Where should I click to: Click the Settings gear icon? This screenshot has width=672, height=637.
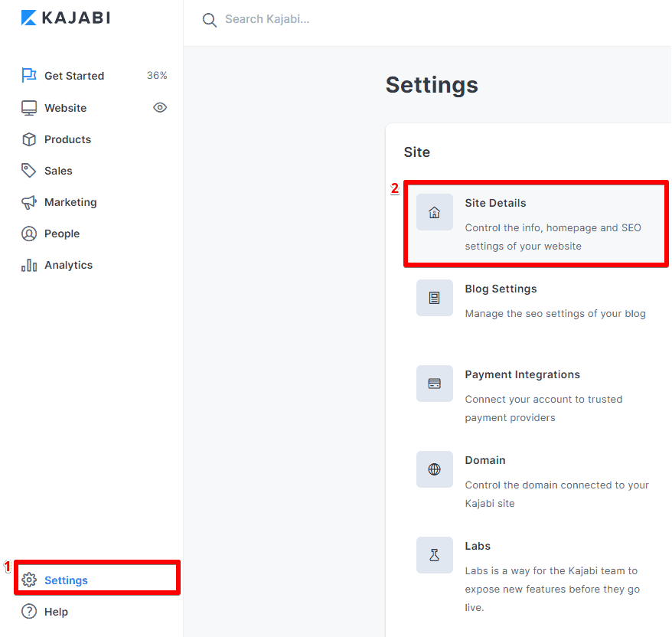(x=29, y=580)
